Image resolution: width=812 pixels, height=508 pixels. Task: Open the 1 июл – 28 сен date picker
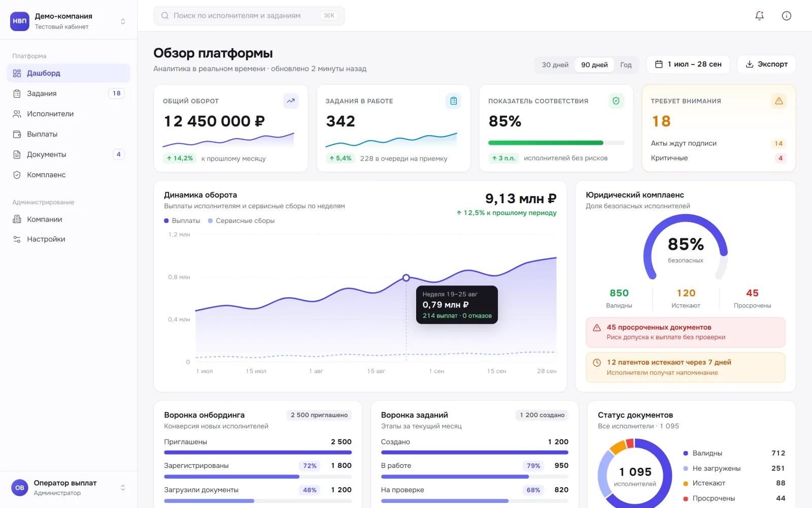[x=688, y=64]
